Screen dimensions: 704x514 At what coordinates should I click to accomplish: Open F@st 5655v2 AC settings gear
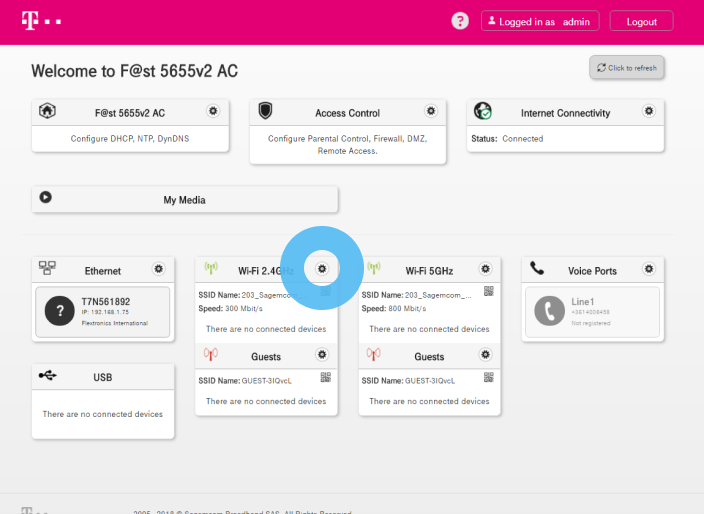(x=213, y=111)
